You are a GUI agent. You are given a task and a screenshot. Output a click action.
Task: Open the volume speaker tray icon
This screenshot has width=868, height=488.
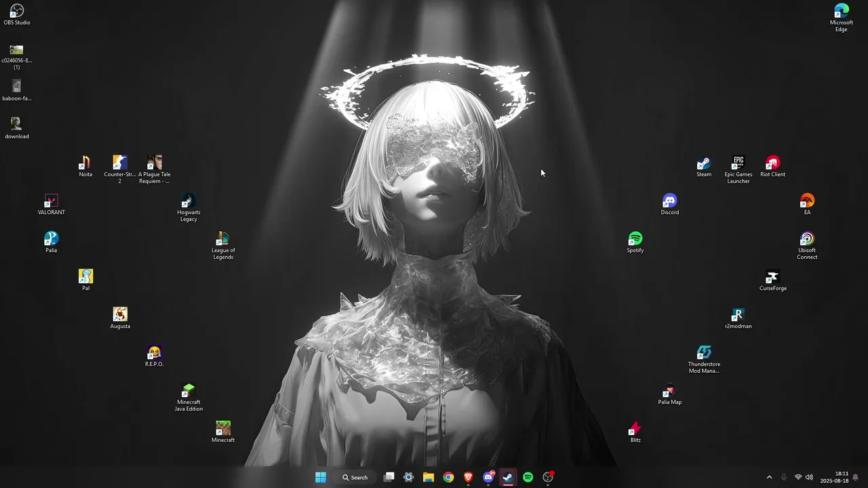tap(809, 477)
